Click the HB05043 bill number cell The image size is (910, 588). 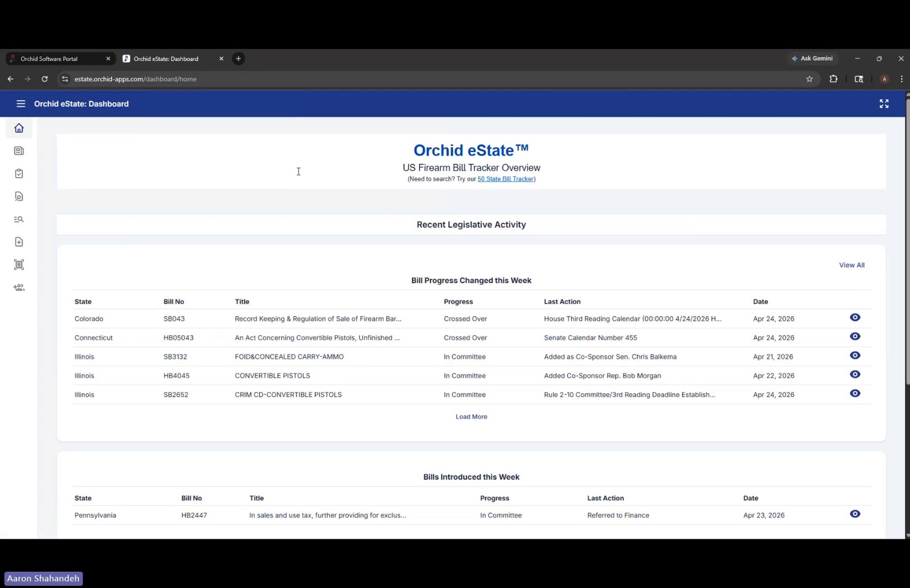click(x=179, y=338)
